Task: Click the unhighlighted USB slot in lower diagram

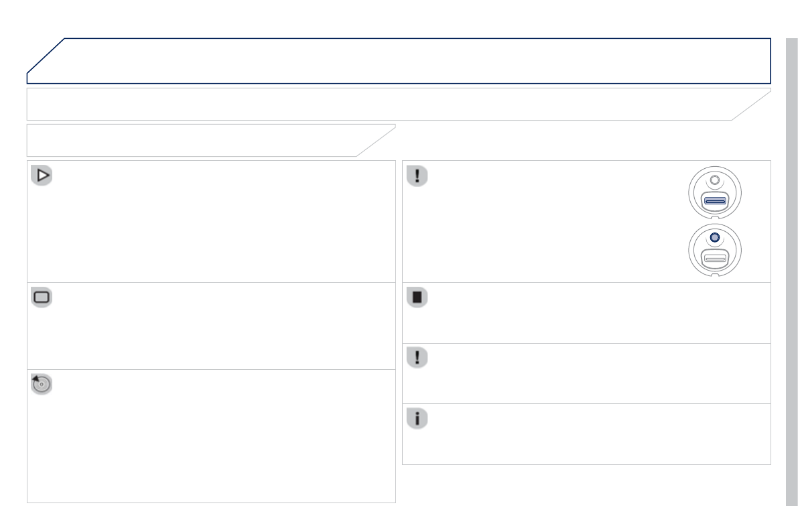Action: tap(715, 258)
